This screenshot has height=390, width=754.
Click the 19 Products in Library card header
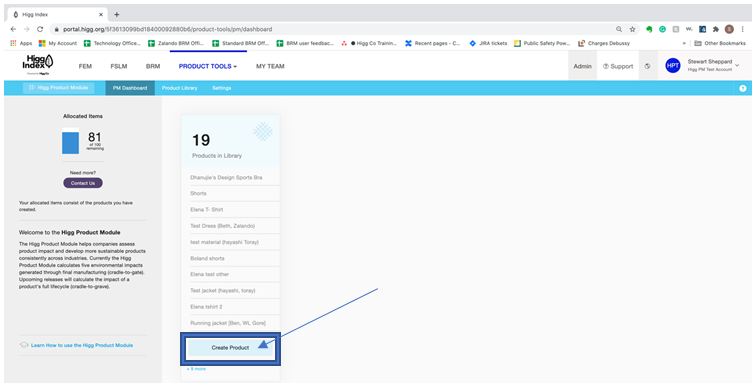click(230, 141)
